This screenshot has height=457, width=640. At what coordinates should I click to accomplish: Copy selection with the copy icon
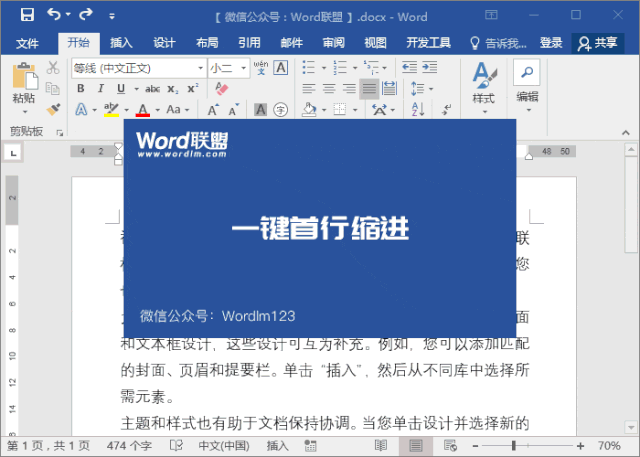click(53, 88)
